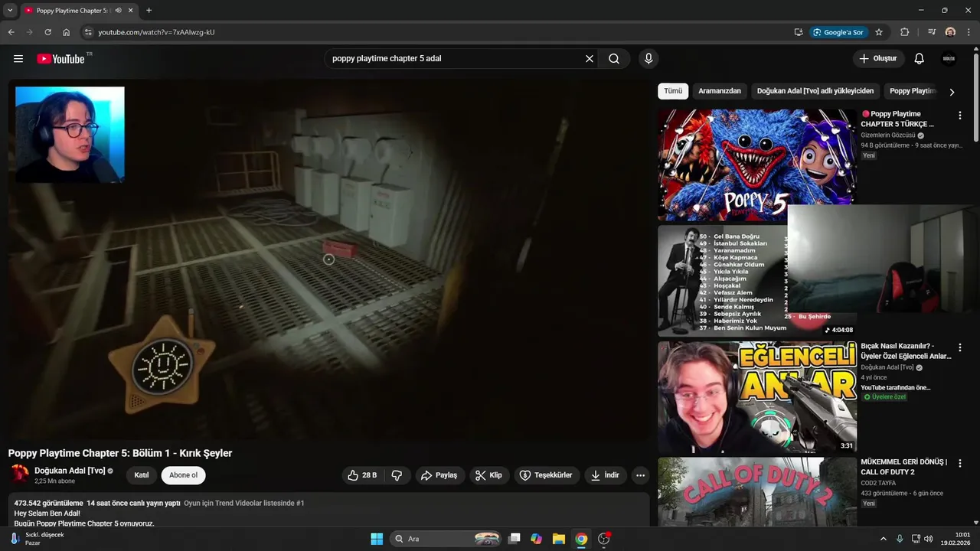Open the YouTube account avatar menu
This screenshot has width=980, height=551.
949,59
